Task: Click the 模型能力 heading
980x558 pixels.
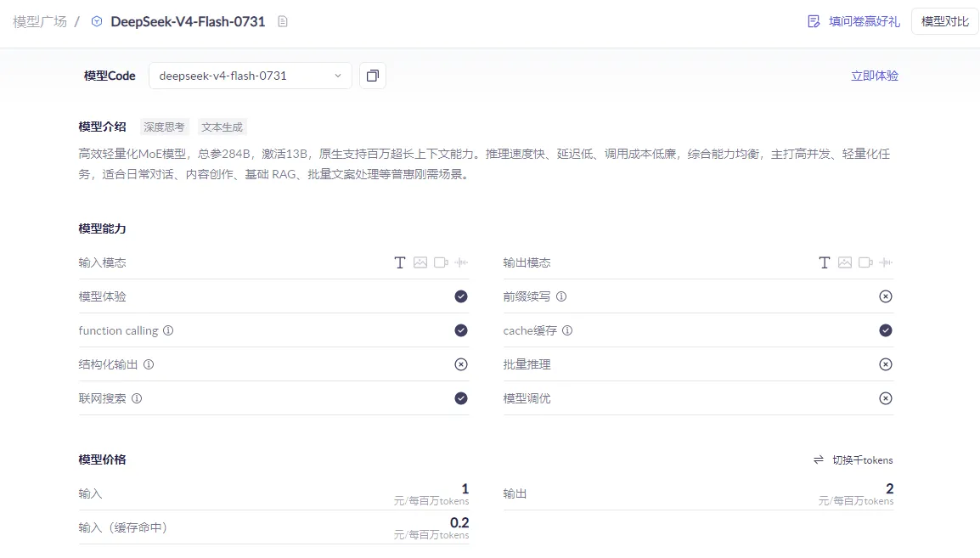Action: coord(103,228)
